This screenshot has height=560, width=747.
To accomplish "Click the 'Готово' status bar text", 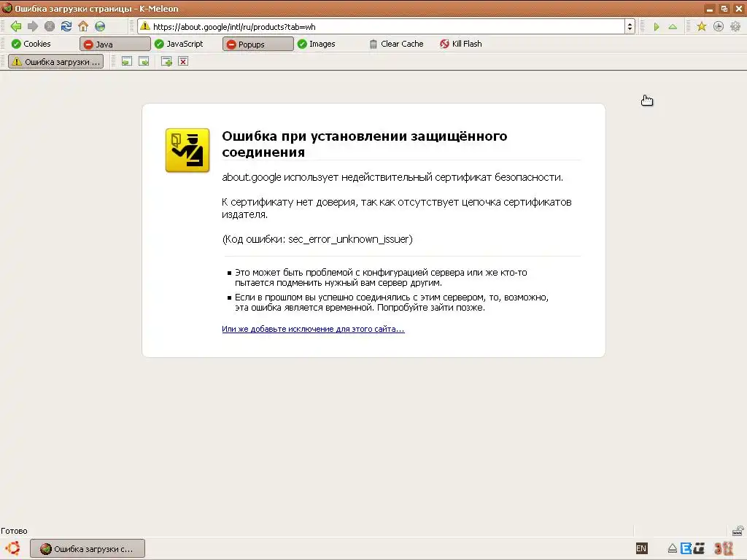I will 15,531.
